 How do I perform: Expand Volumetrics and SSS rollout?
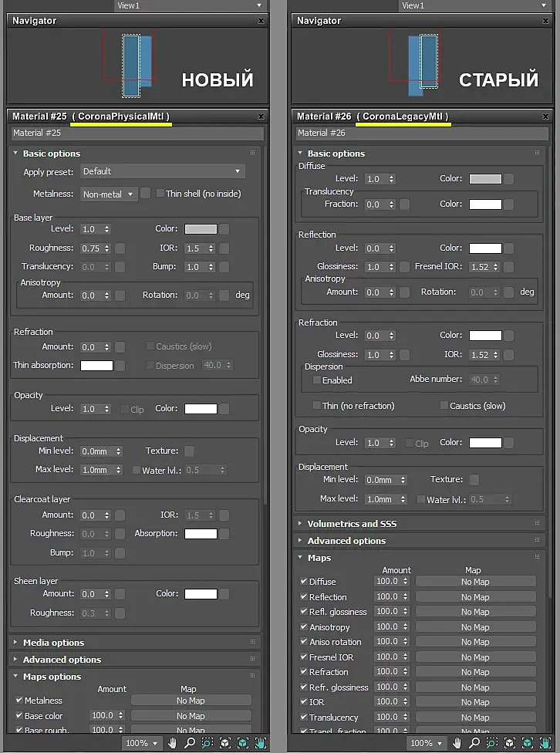click(300, 523)
